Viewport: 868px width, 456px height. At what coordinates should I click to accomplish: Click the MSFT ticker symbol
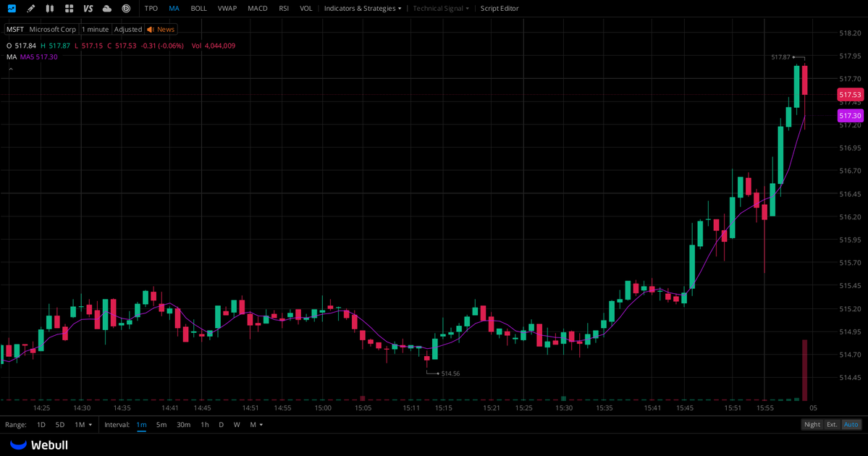click(15, 30)
